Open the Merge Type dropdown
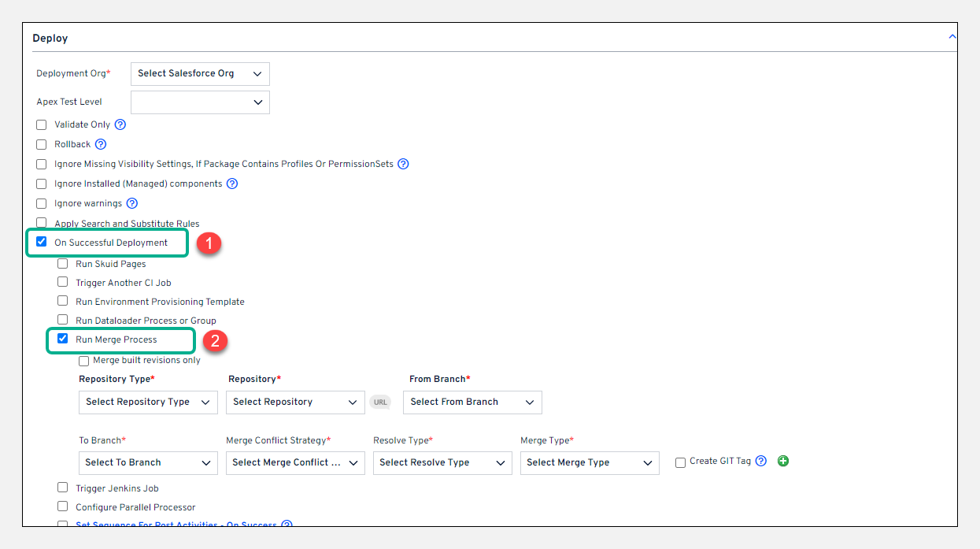980x549 pixels. point(589,462)
